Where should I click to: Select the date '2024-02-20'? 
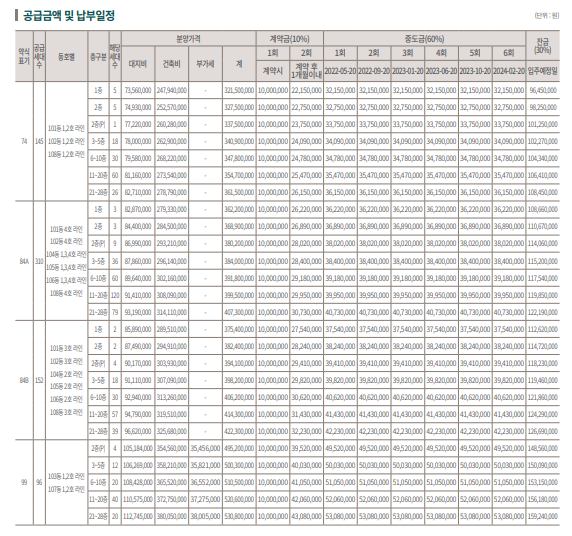tap(509, 71)
